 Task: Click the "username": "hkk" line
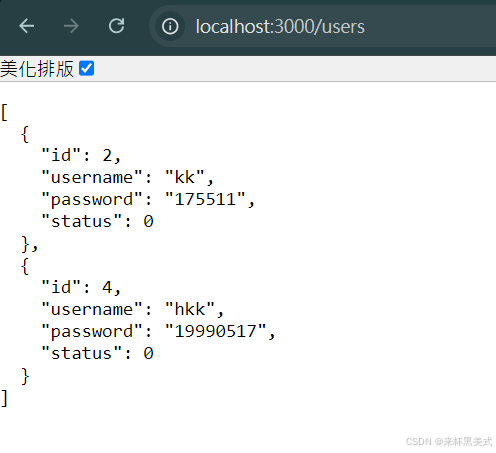point(132,309)
